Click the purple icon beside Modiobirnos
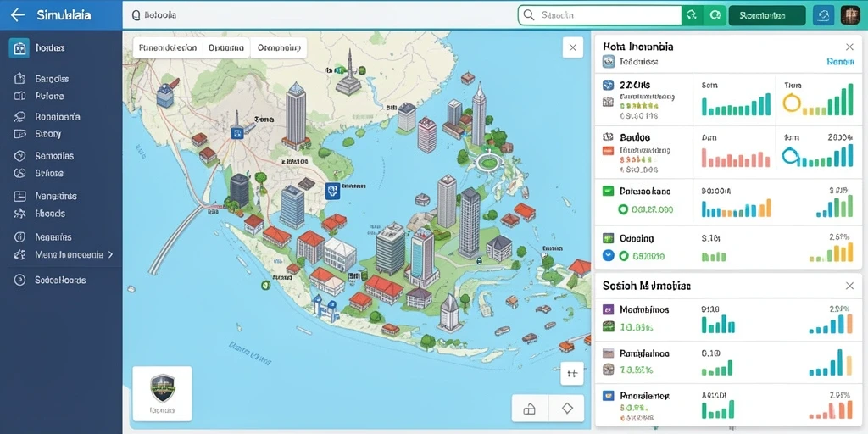Screen dimensions: 868x434 click(x=609, y=309)
